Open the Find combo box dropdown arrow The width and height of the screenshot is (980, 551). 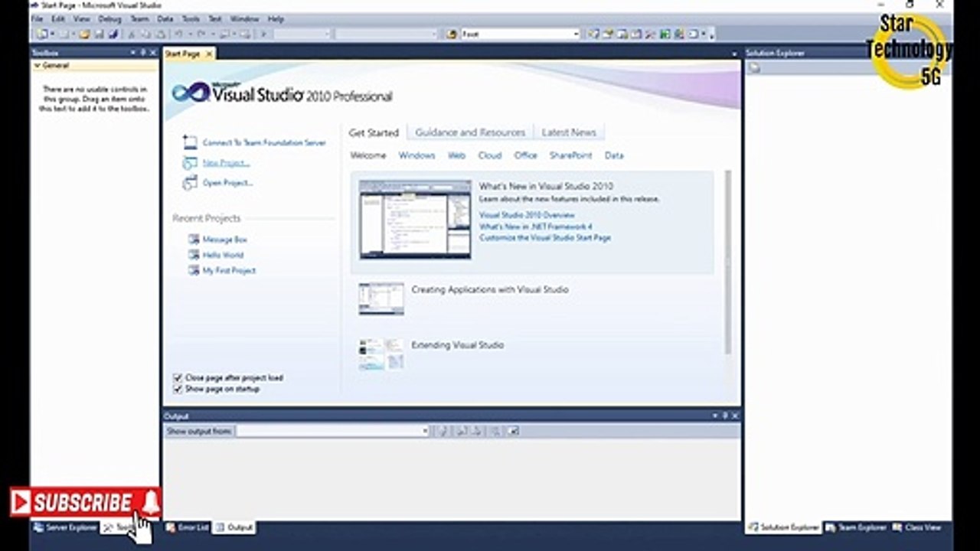[577, 34]
